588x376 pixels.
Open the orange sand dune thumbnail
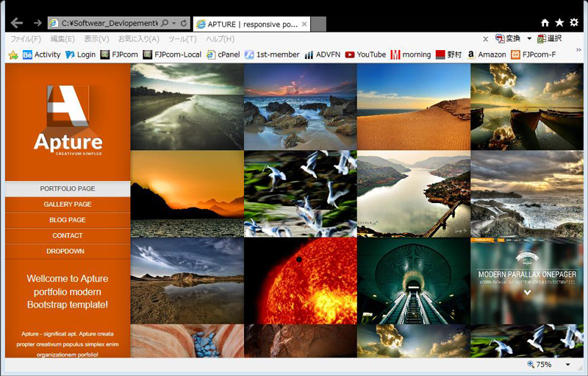pos(414,107)
